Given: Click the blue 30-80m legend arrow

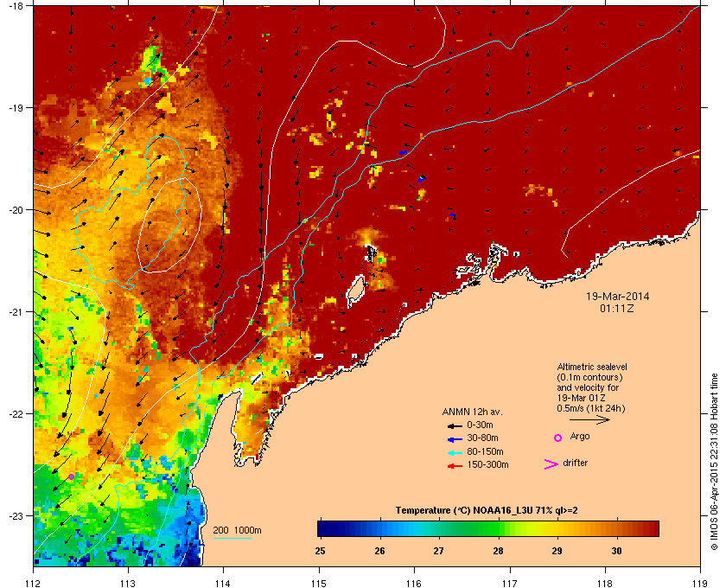Looking at the screenshot, I should (455, 438).
